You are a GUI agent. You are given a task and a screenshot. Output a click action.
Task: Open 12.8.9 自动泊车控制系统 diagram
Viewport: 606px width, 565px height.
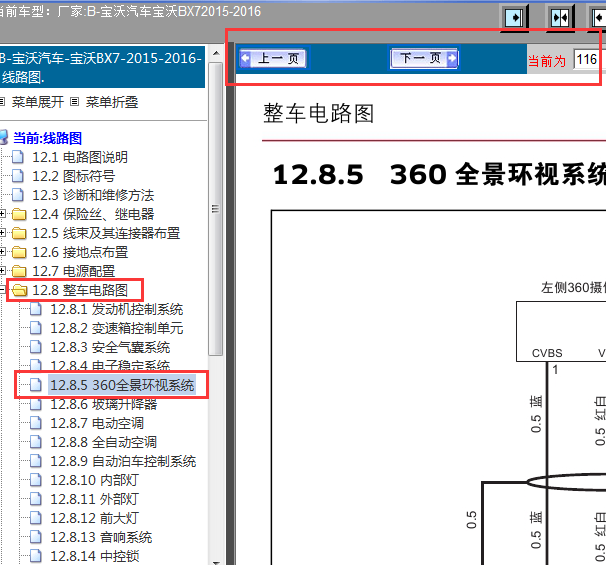point(123,461)
